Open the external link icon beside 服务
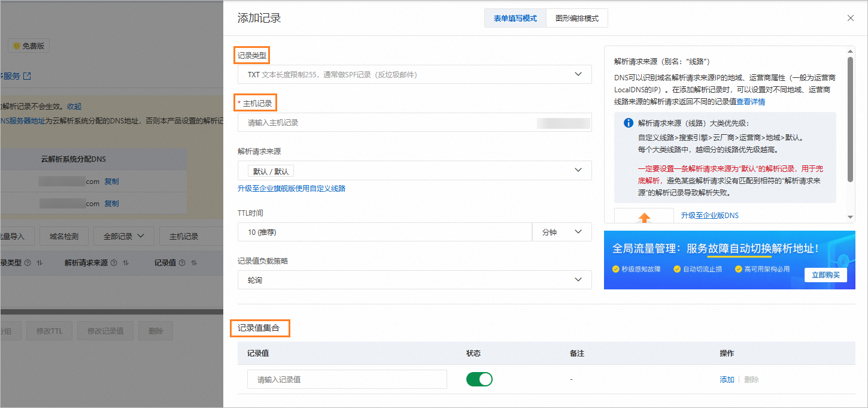Image resolution: width=868 pixels, height=408 pixels. pos(27,76)
